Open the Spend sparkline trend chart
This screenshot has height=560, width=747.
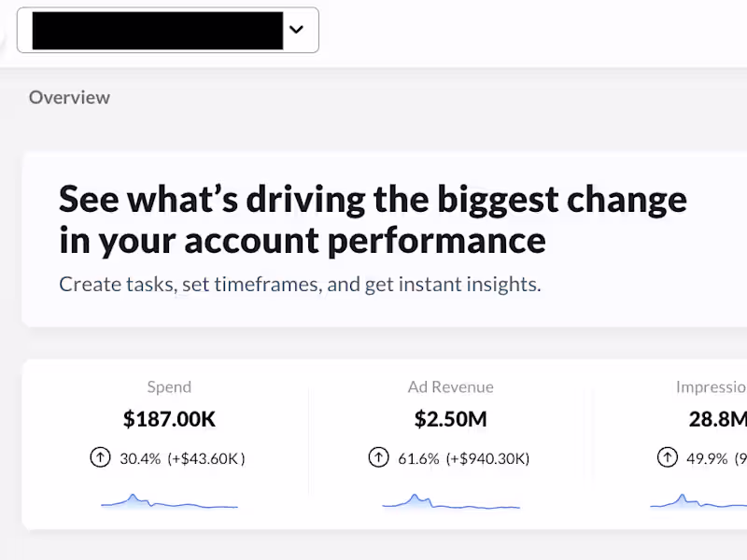click(169, 502)
